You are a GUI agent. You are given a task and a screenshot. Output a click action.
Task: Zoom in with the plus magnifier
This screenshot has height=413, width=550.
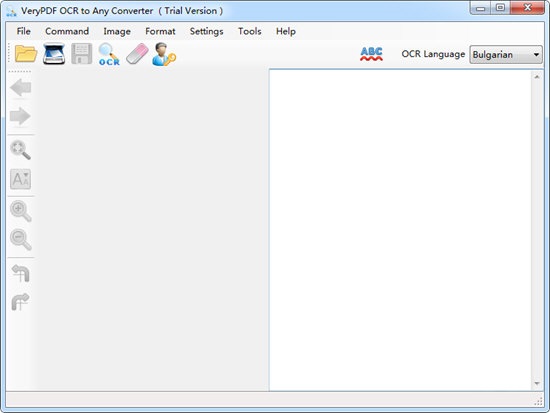coord(21,211)
